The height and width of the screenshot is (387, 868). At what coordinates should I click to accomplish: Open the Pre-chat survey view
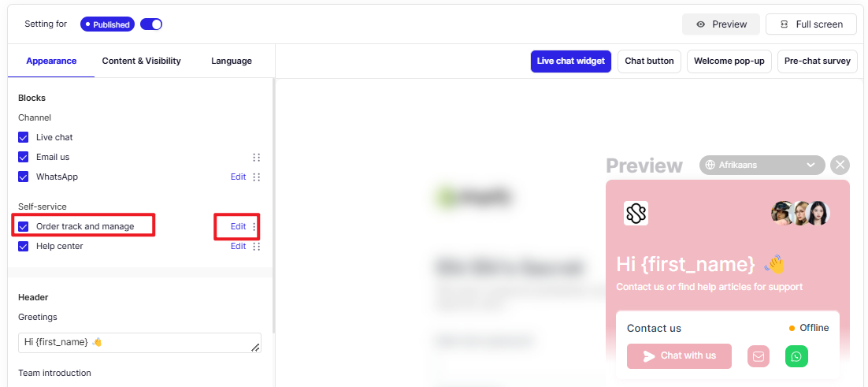(817, 61)
